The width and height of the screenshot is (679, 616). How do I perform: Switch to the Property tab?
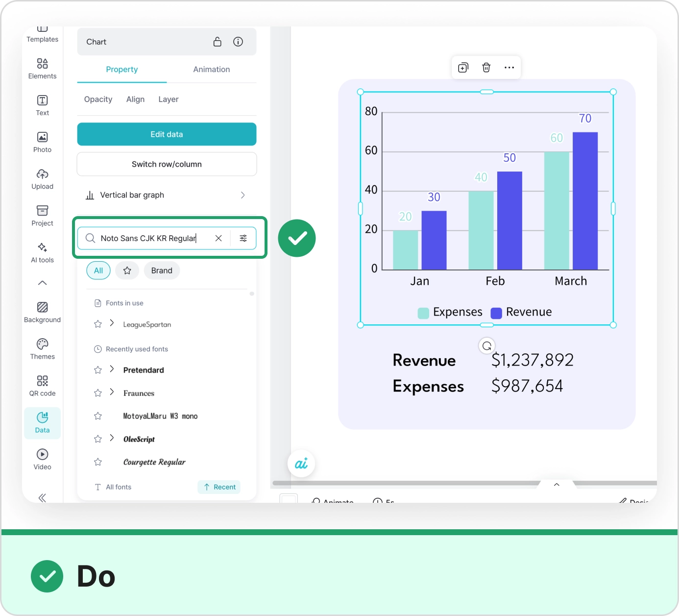pyautogui.click(x=122, y=70)
